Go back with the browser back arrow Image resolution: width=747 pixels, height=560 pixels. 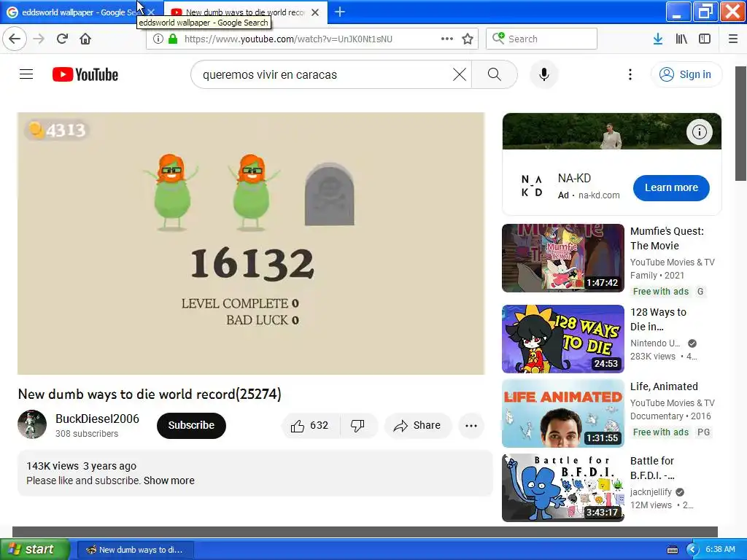[15, 39]
